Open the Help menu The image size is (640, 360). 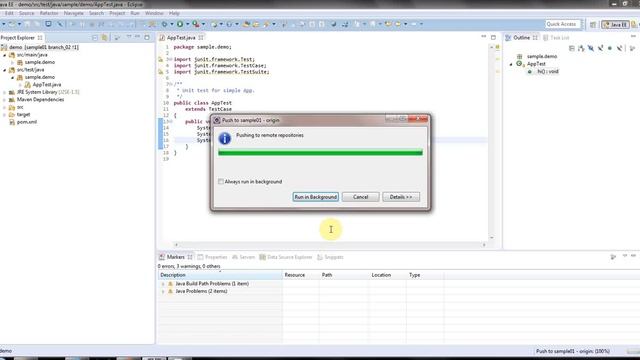(174, 13)
